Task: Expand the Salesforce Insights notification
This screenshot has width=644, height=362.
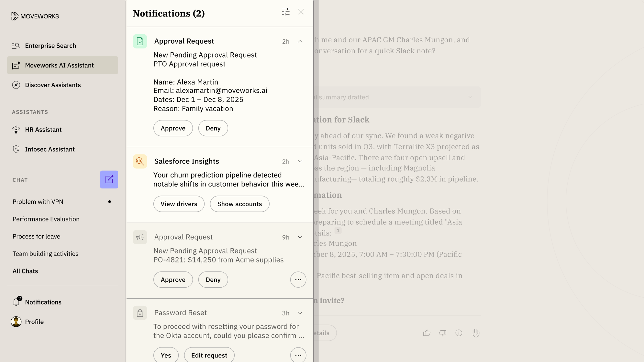Action: point(300,161)
